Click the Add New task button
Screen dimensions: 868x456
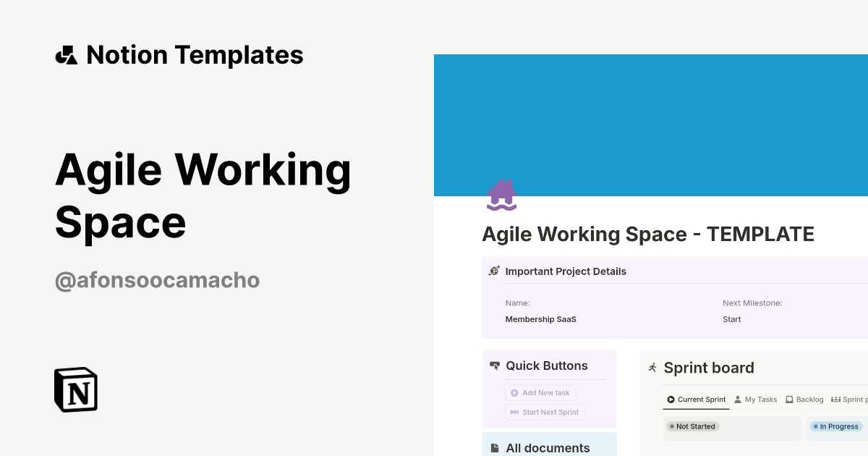(x=540, y=392)
